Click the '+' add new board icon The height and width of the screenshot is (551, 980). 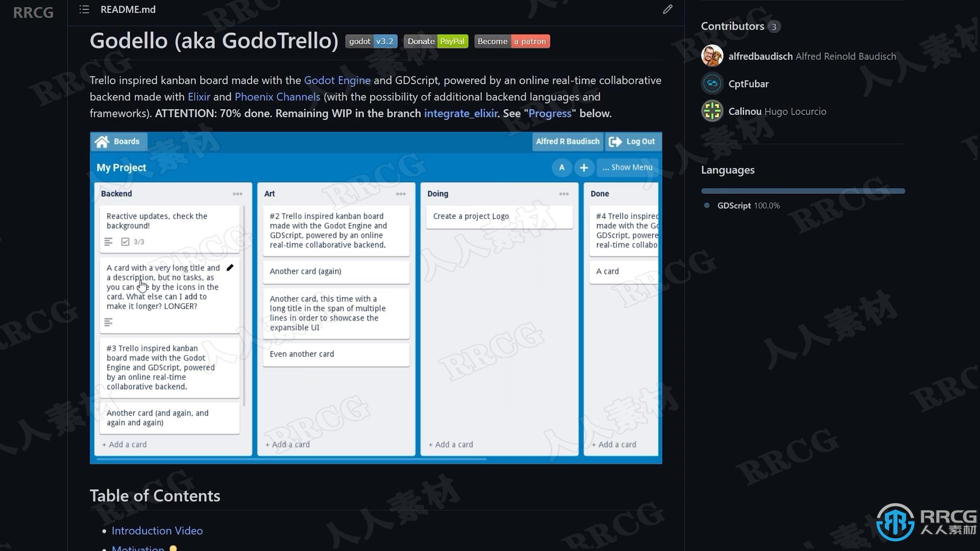(x=583, y=167)
